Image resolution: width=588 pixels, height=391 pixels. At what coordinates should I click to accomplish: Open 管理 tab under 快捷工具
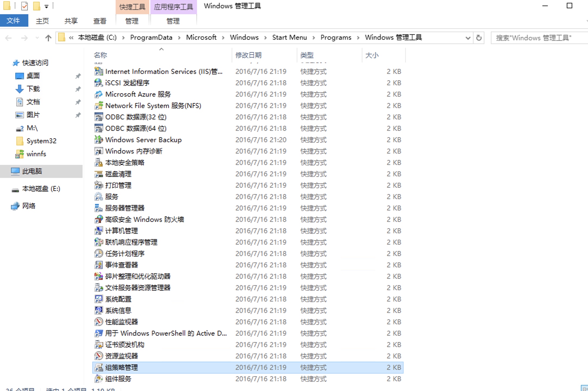(132, 21)
